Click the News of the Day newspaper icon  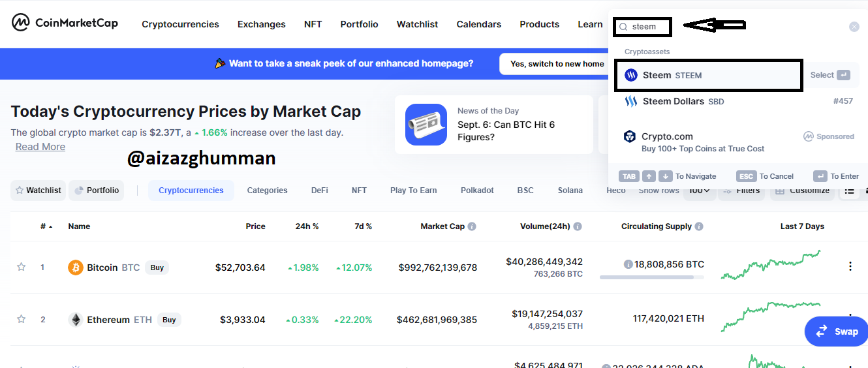[426, 124]
